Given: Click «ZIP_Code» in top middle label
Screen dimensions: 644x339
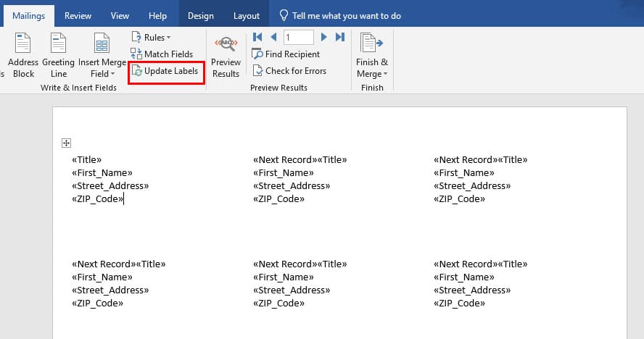Looking at the screenshot, I should point(278,199).
